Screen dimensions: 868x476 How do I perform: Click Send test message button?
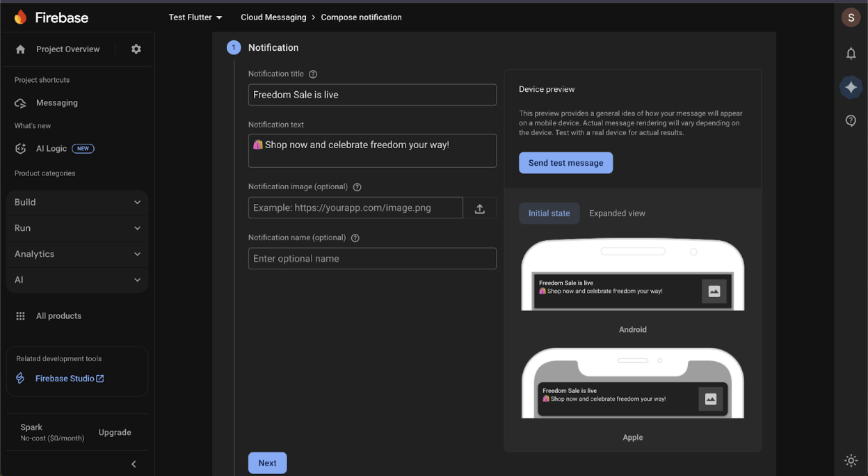point(565,163)
